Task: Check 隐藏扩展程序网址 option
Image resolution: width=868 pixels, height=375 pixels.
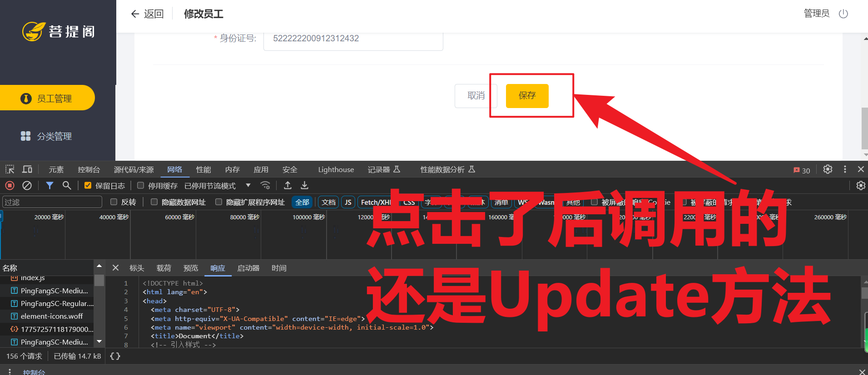Action: [x=219, y=202]
